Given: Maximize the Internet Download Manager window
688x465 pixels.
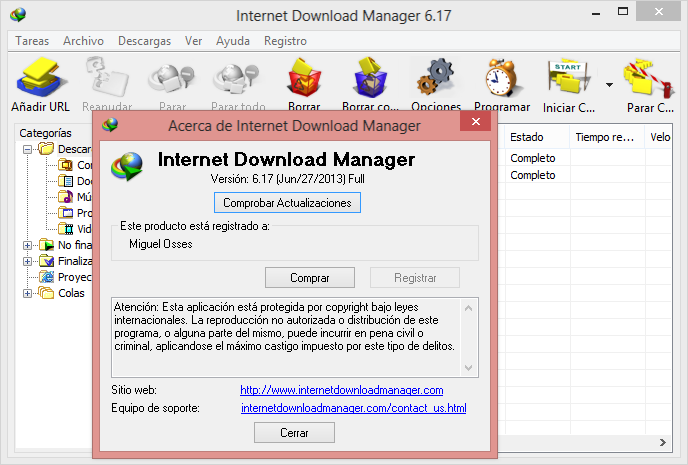Looking at the screenshot, I should 623,11.
